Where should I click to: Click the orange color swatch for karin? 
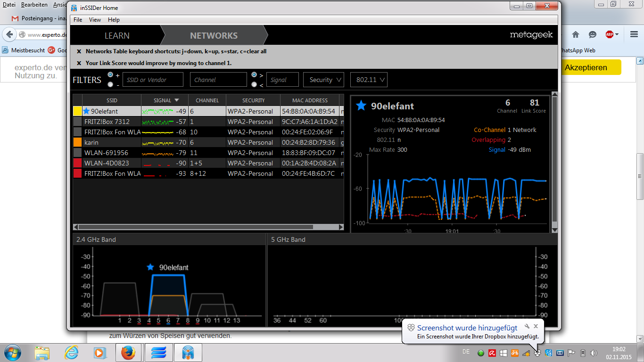77,142
